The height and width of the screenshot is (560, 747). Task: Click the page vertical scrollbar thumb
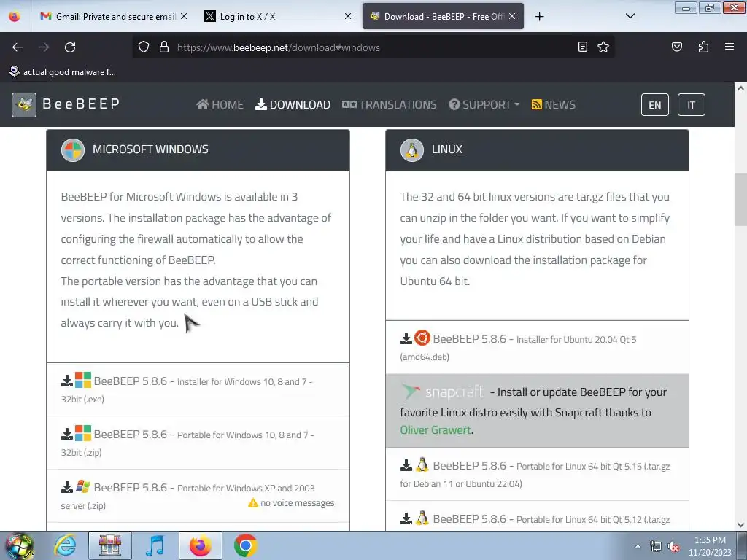coord(740,200)
